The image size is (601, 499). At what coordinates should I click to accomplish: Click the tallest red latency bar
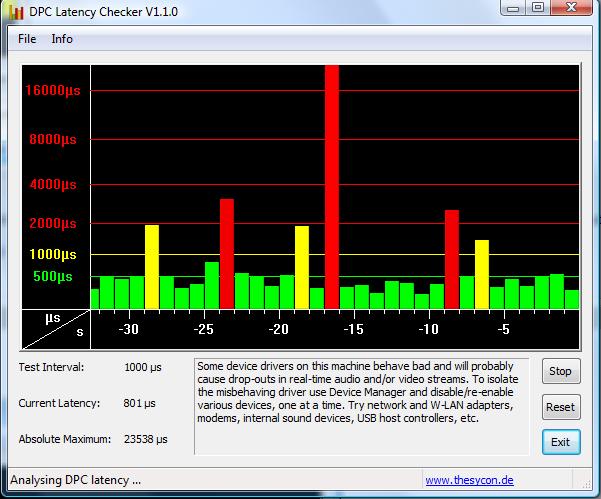tap(332, 187)
